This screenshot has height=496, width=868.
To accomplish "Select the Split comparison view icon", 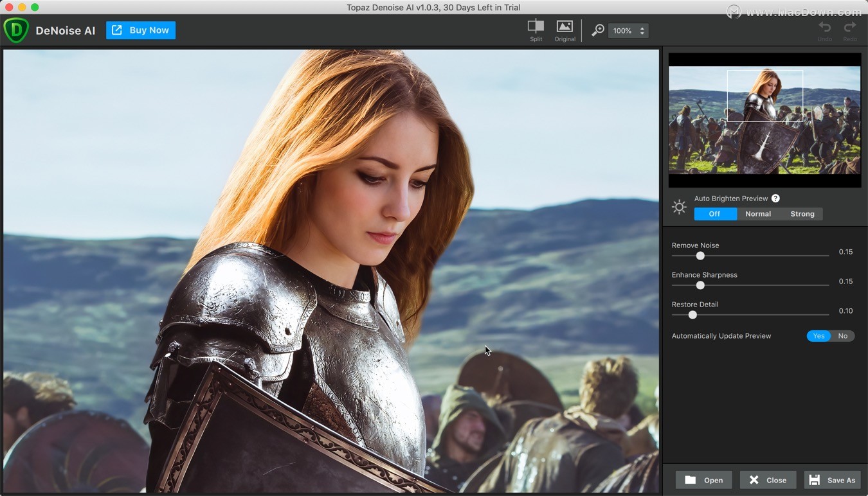I will [x=536, y=27].
